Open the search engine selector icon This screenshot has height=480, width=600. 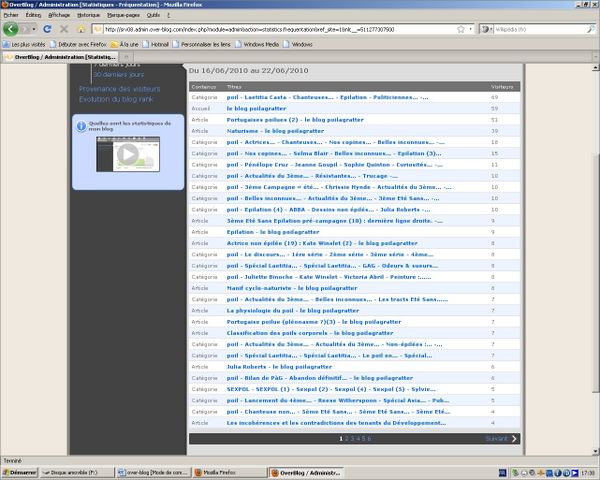coord(486,29)
